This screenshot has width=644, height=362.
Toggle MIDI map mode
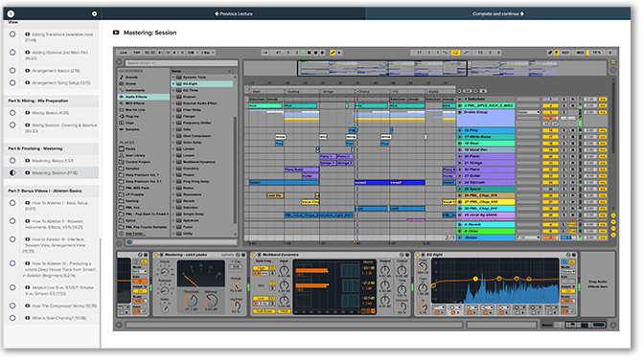[580, 53]
